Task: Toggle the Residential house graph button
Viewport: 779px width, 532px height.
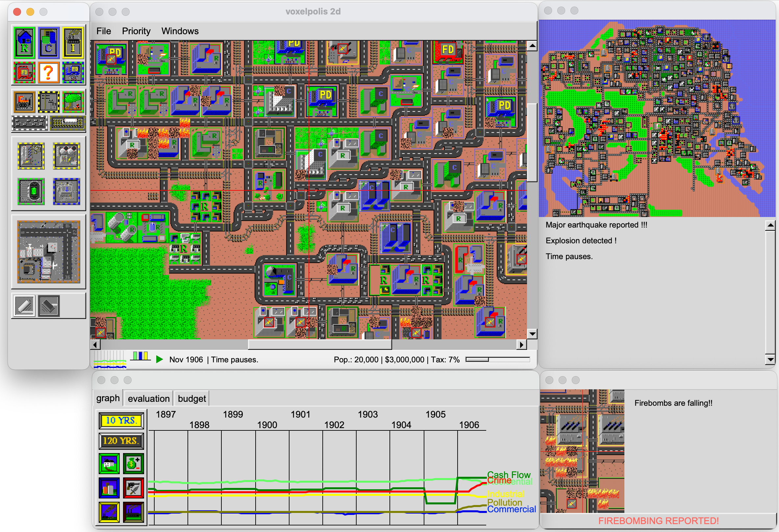Action: (109, 464)
